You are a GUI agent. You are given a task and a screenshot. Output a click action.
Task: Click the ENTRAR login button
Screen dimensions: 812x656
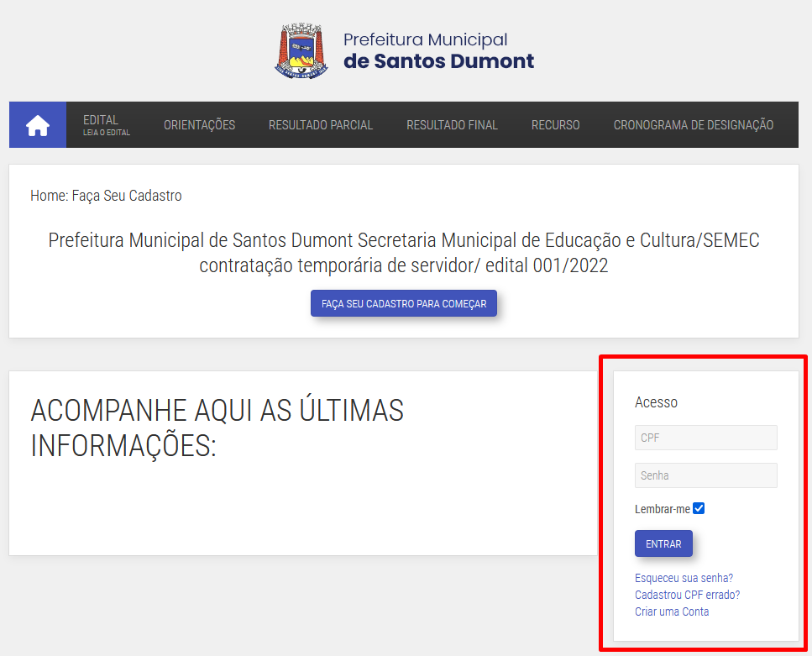(663, 543)
